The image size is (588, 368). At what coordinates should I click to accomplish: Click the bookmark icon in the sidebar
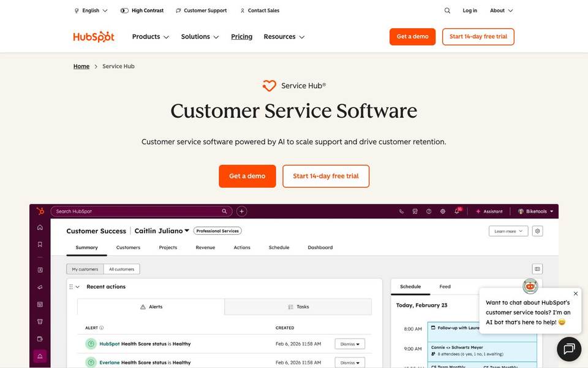pyautogui.click(x=40, y=245)
